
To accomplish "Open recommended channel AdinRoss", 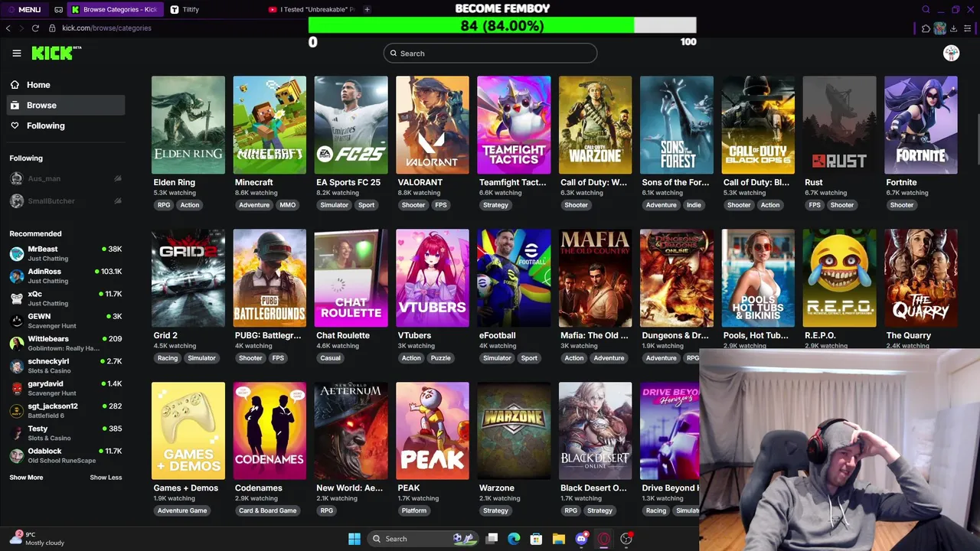I will pyautogui.click(x=65, y=275).
